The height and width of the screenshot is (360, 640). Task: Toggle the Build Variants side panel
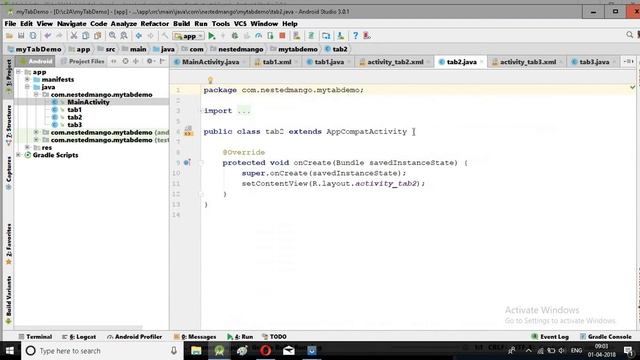[9, 300]
